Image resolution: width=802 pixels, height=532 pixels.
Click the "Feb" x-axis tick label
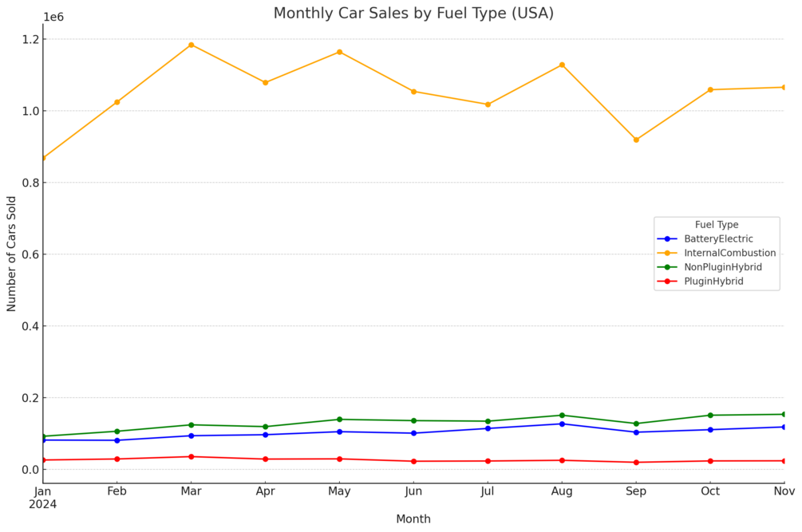pyautogui.click(x=117, y=491)
